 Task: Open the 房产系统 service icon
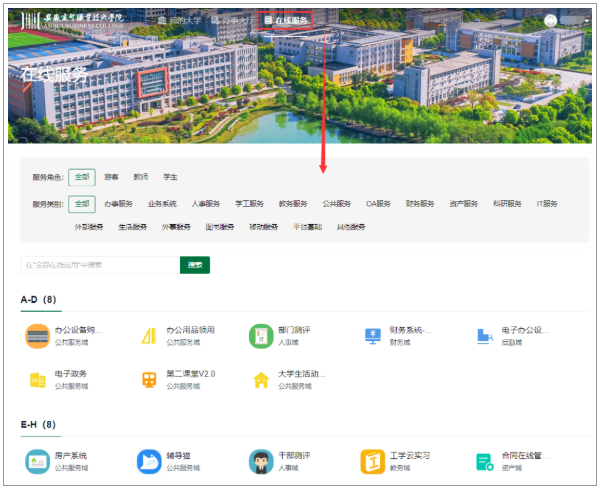(37, 461)
